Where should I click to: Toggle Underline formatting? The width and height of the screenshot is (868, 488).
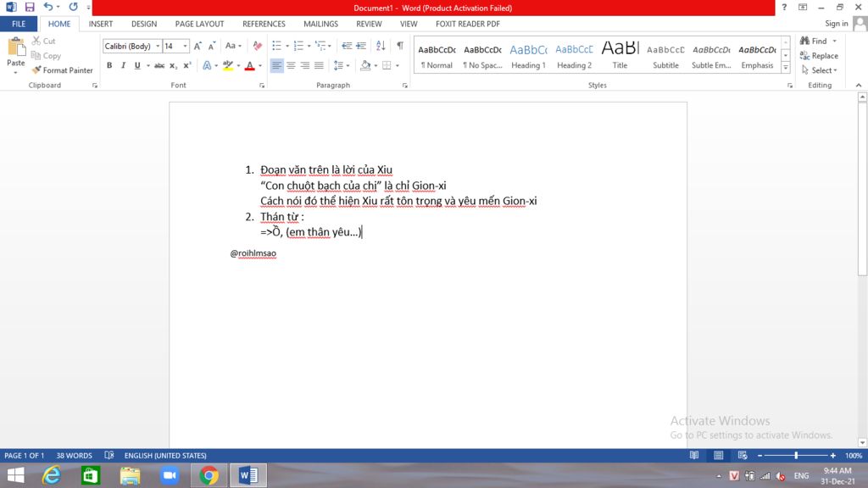(137, 65)
